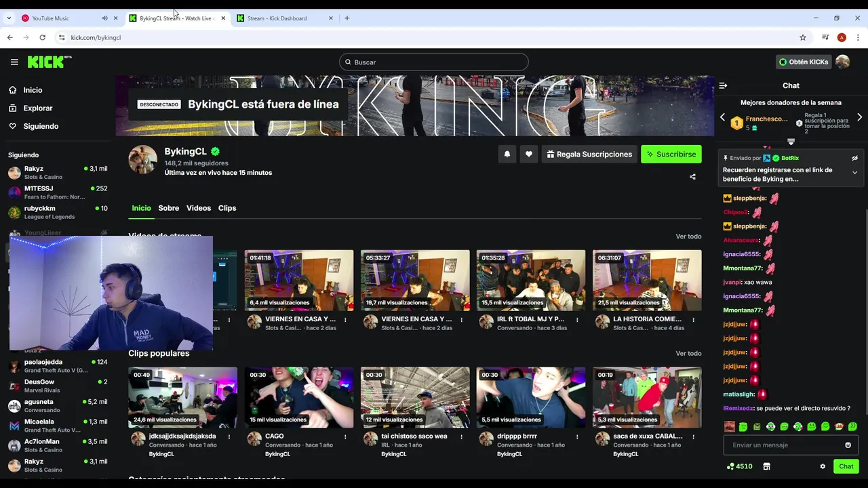Open a new browser tab
The image size is (868, 488).
[x=347, y=18]
